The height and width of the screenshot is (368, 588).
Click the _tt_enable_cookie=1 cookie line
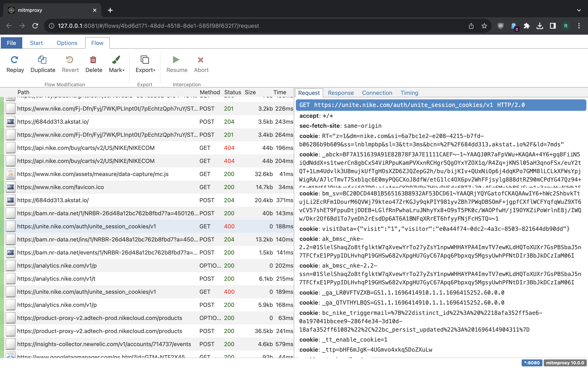pos(343,340)
